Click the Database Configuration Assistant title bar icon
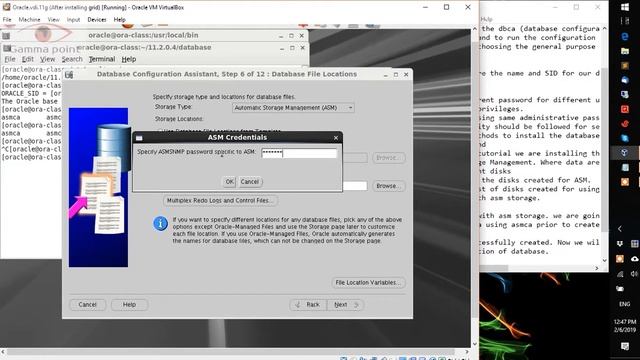This screenshot has height=360, width=640. coord(69,75)
